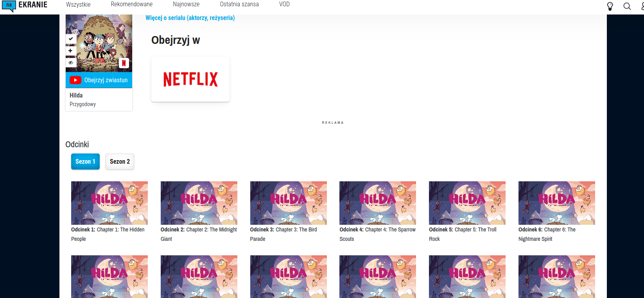
Task: Open the VOD menu item
Action: (x=284, y=4)
